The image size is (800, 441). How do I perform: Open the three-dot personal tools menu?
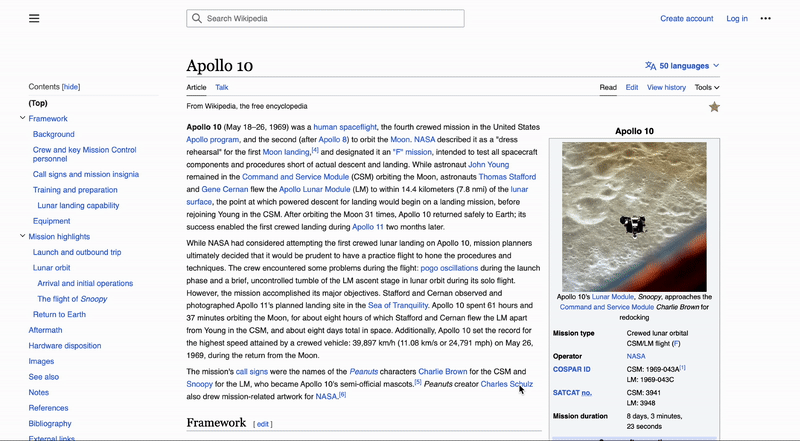(x=765, y=18)
